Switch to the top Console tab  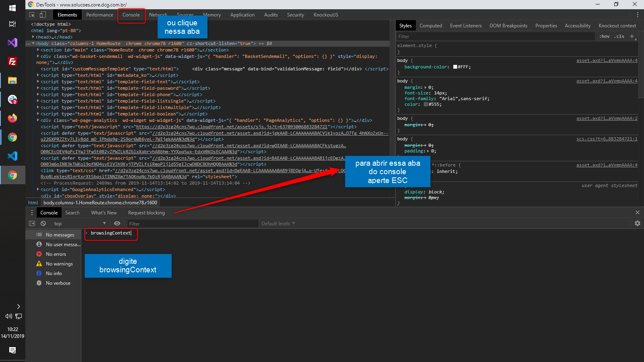(131, 14)
